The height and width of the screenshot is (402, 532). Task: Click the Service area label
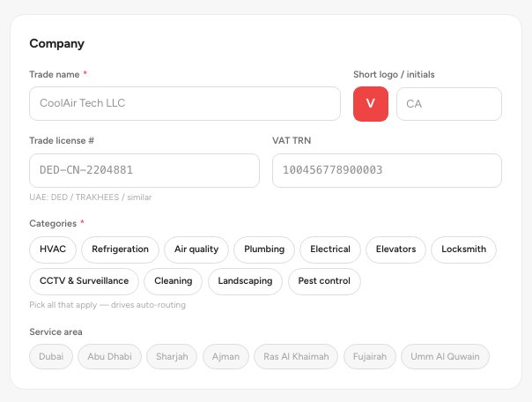[x=55, y=331]
